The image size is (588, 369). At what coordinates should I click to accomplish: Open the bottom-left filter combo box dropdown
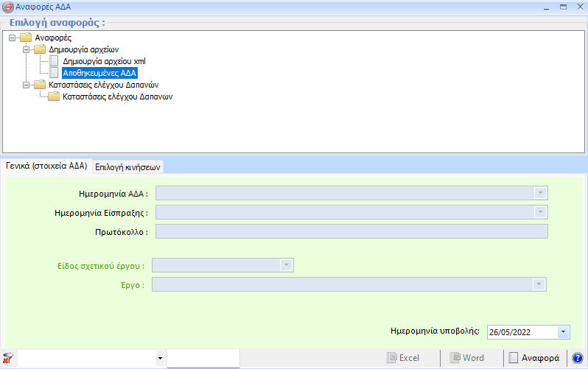160,359
